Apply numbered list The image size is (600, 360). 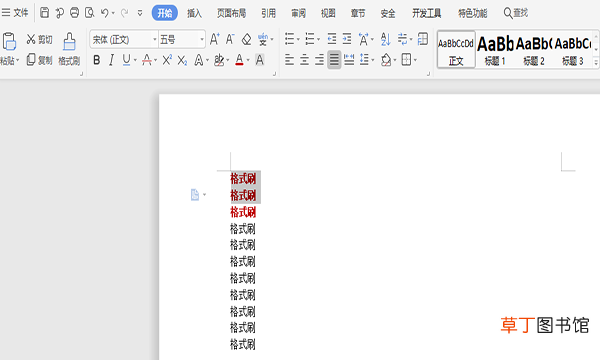tap(310, 39)
